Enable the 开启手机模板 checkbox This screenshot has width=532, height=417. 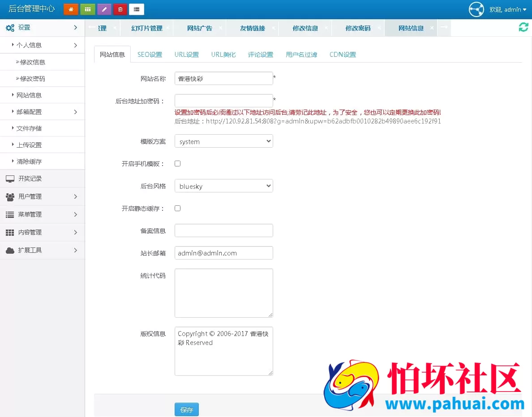point(177,163)
